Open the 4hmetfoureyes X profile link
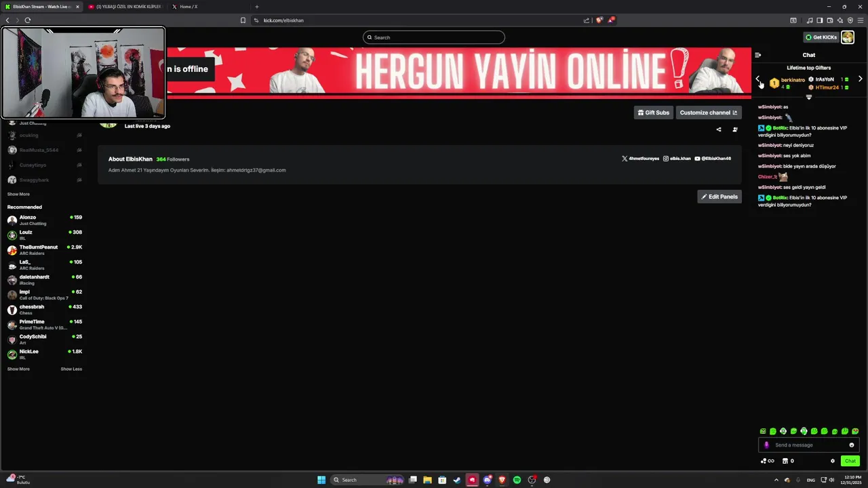The width and height of the screenshot is (868, 488). pos(640,159)
